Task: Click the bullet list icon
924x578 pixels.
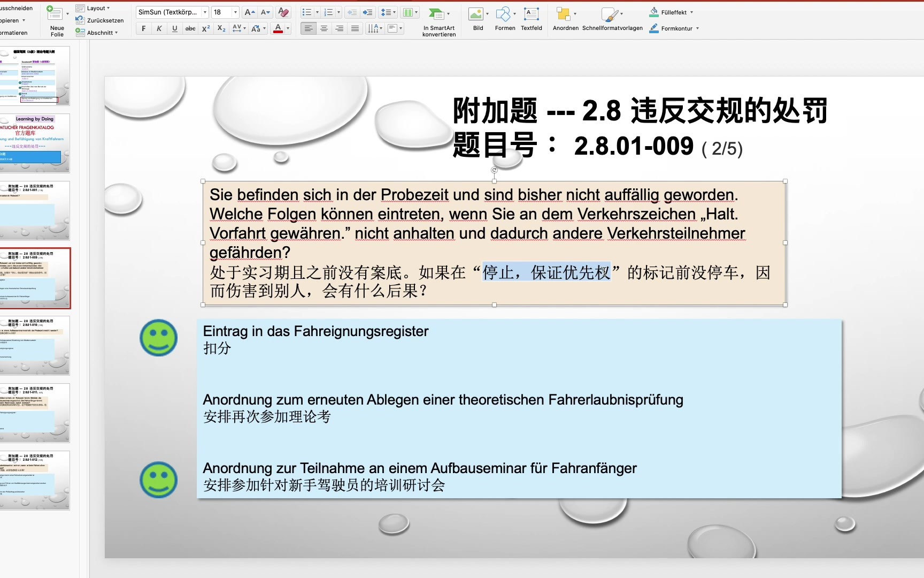Action: (x=307, y=12)
